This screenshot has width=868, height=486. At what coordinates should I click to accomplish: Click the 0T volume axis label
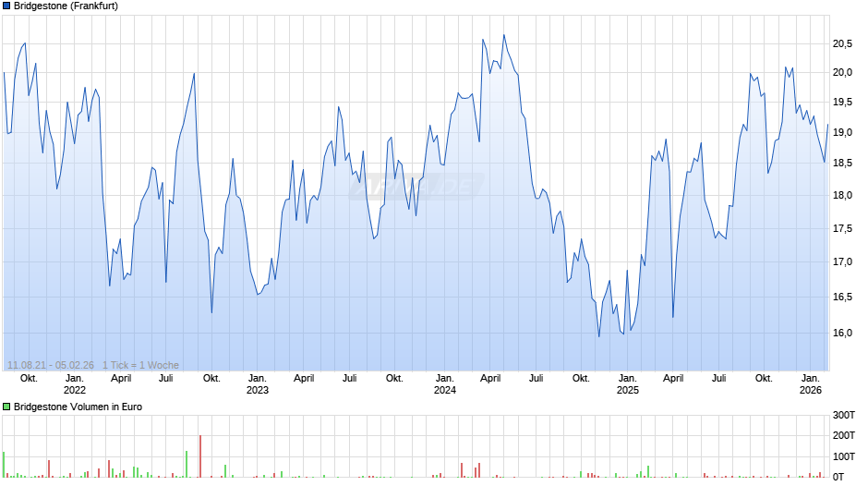(x=838, y=477)
